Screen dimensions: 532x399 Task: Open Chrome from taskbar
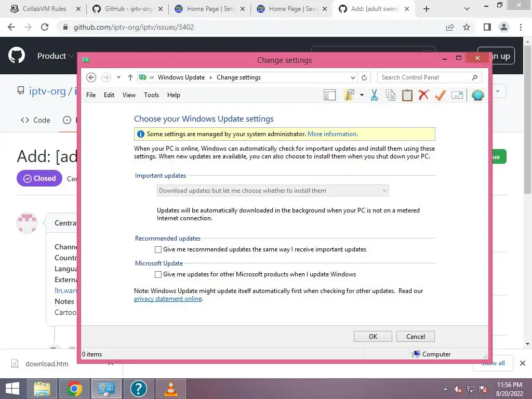pos(74,389)
